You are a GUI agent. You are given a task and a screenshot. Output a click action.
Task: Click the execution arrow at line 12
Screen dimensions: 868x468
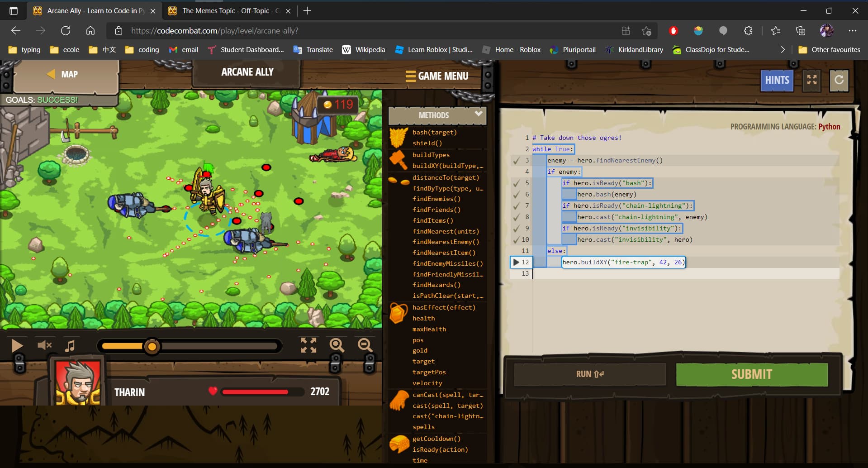pyautogui.click(x=516, y=262)
